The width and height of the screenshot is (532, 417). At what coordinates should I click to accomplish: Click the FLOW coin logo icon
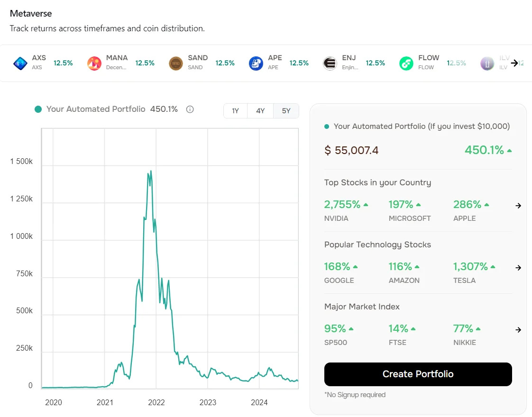[x=406, y=63]
